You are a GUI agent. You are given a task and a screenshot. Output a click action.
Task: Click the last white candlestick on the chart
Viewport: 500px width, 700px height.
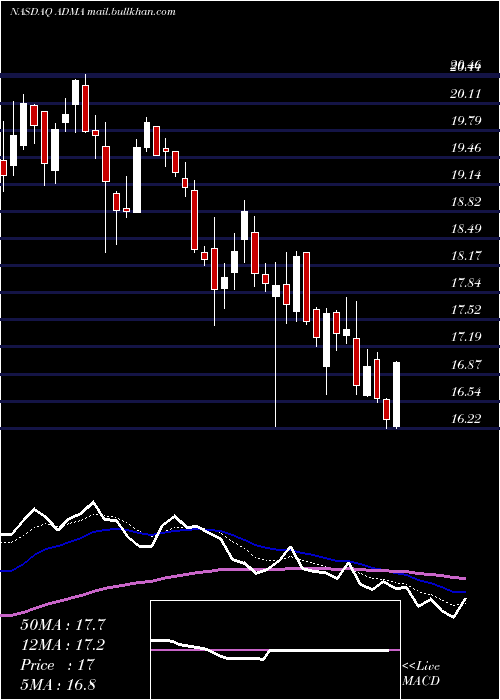click(396, 395)
